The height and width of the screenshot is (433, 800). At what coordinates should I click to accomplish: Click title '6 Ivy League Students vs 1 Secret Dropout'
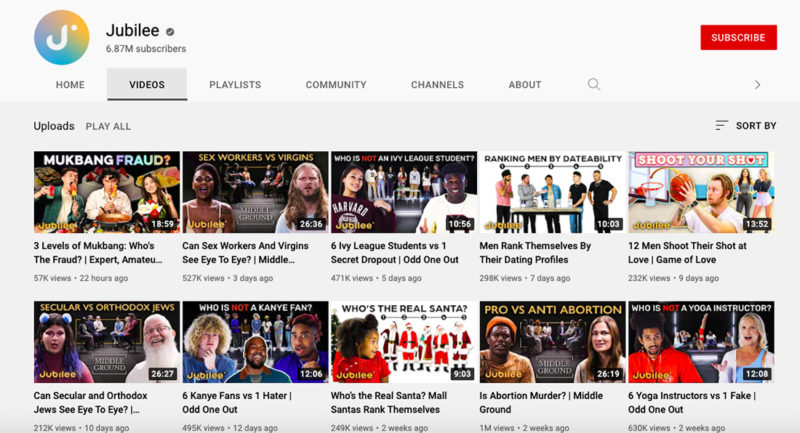(x=394, y=252)
